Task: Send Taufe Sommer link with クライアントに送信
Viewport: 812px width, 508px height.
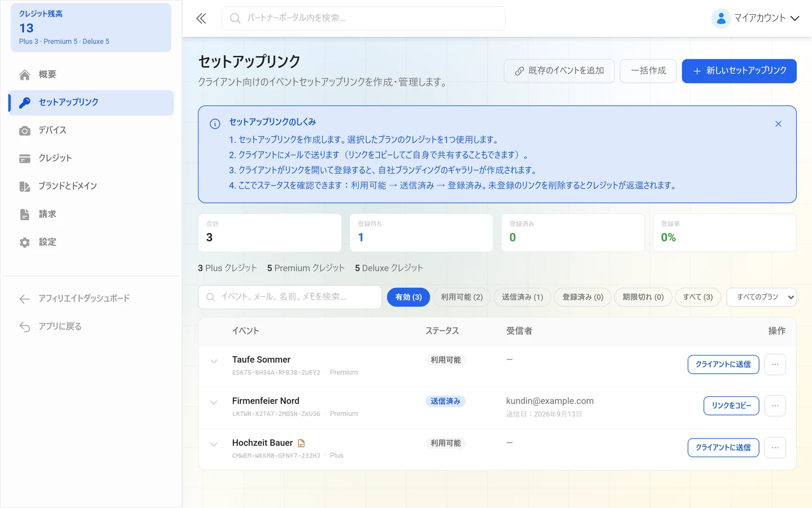Action: (x=723, y=365)
